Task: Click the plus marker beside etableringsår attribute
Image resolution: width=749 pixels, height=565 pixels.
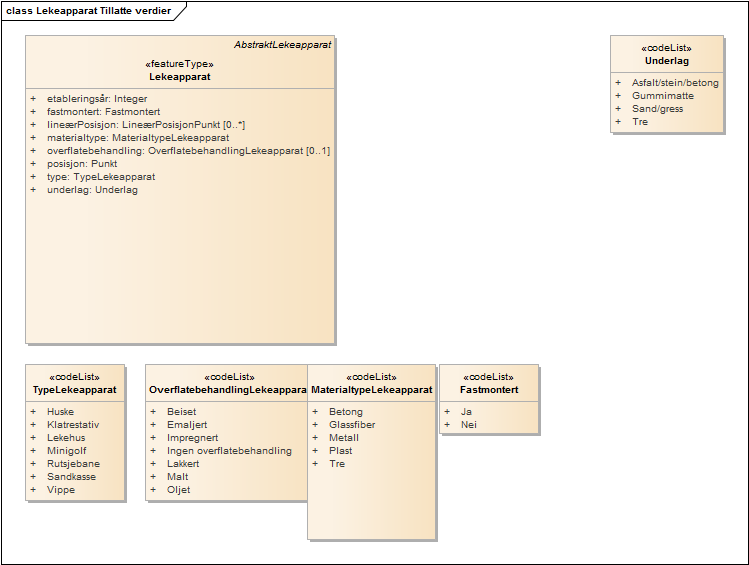Action: click(x=33, y=99)
